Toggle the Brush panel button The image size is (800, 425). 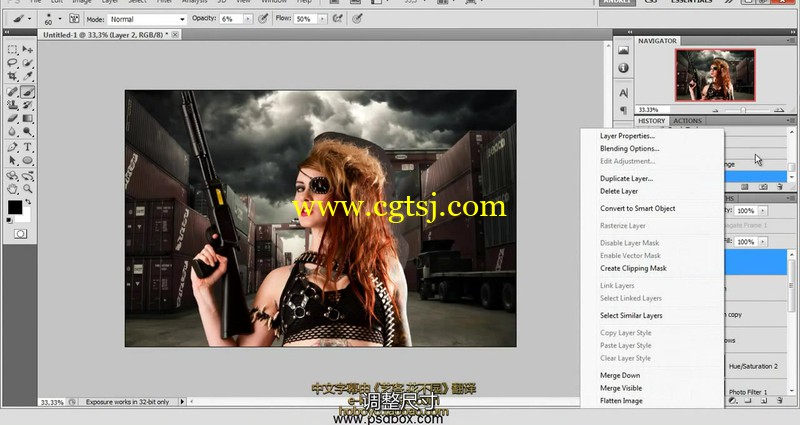click(x=74, y=19)
